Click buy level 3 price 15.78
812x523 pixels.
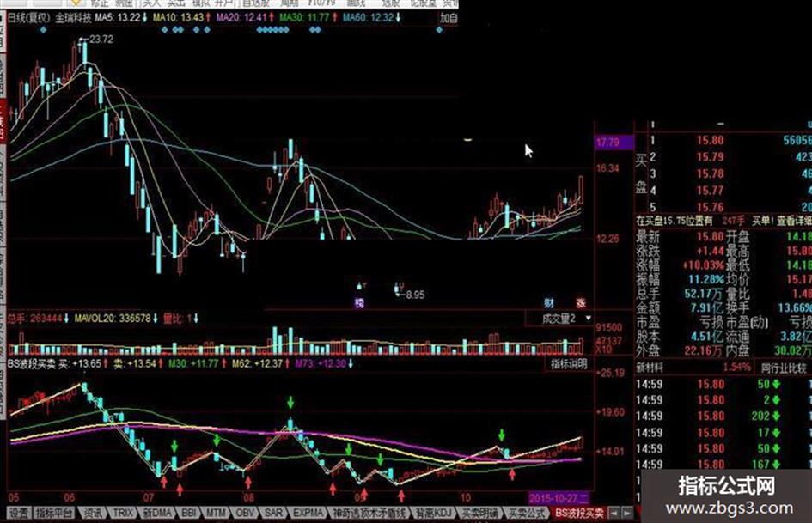coord(710,173)
